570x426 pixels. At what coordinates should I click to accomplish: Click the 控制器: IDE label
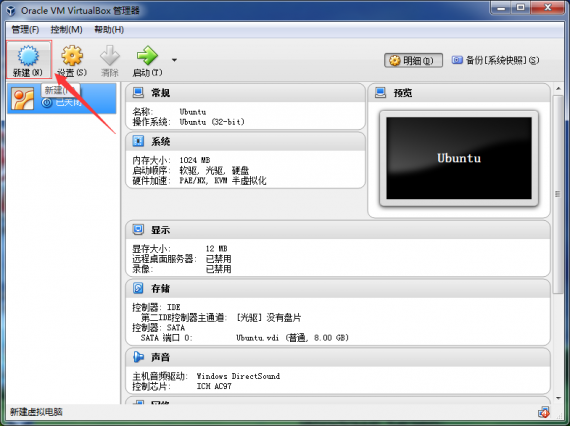156,308
